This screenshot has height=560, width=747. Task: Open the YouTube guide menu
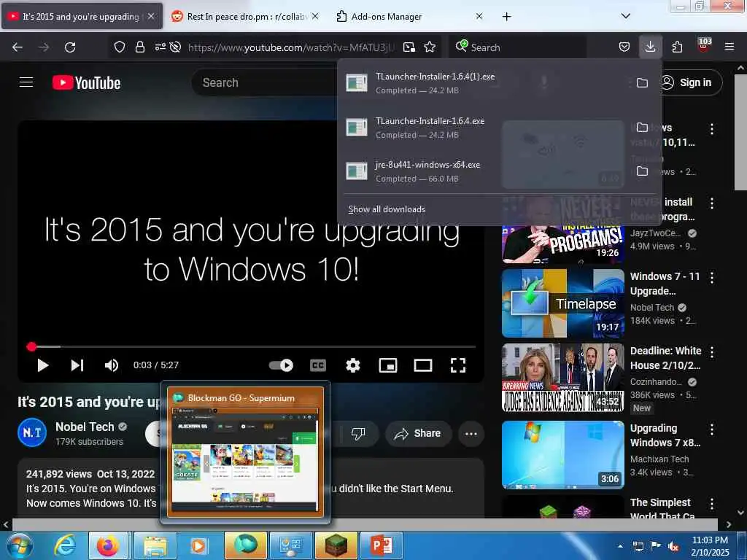[26, 82]
